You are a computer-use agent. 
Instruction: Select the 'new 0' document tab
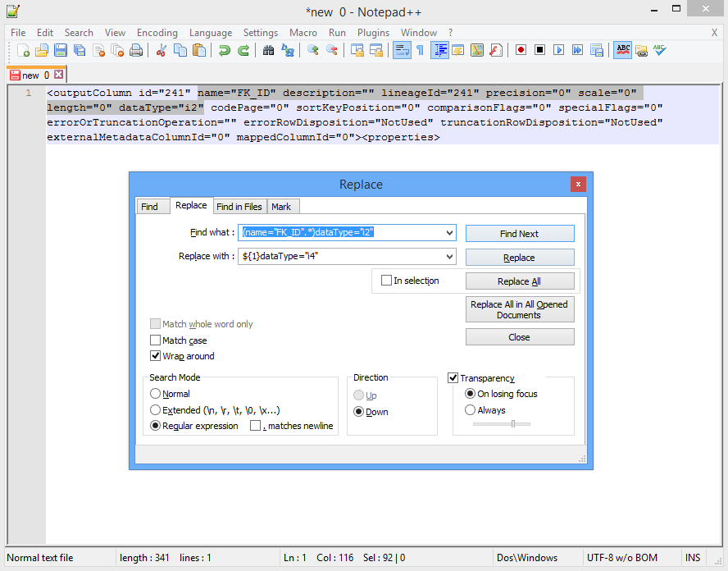(35, 75)
